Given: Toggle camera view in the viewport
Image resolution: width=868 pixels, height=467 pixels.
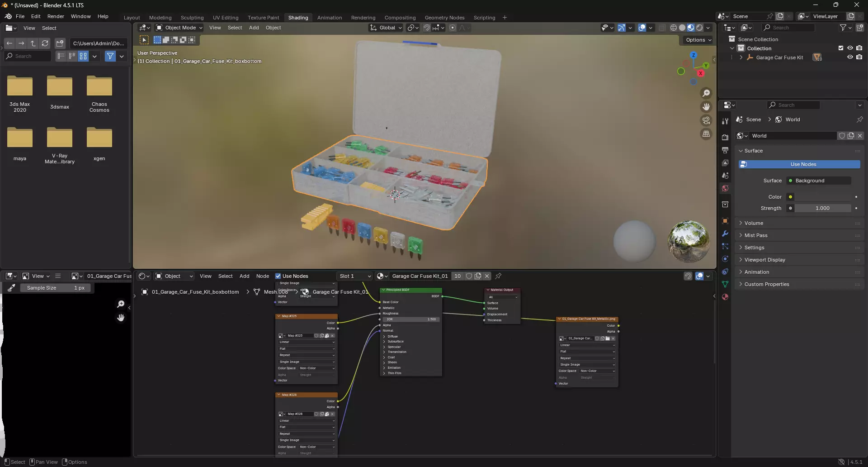Looking at the screenshot, I should (x=706, y=120).
